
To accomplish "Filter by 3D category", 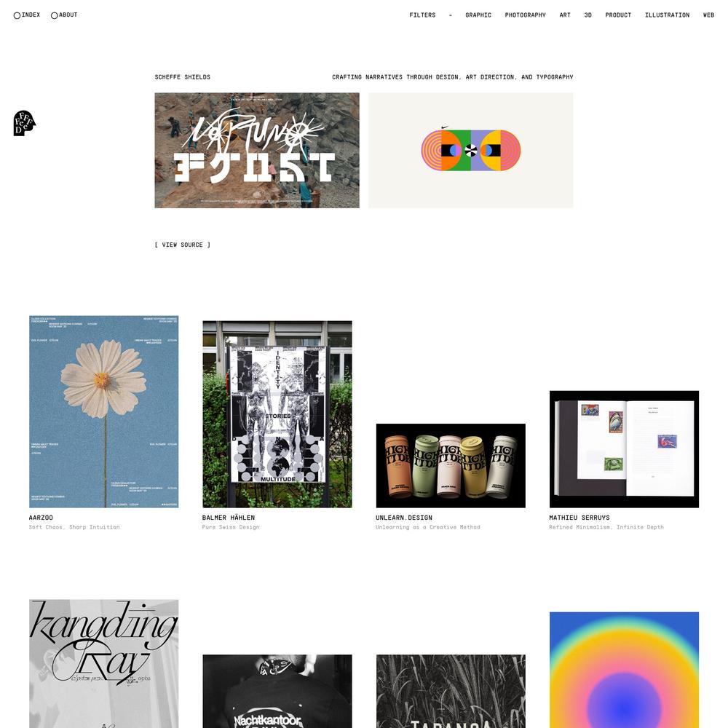I will click(x=587, y=15).
